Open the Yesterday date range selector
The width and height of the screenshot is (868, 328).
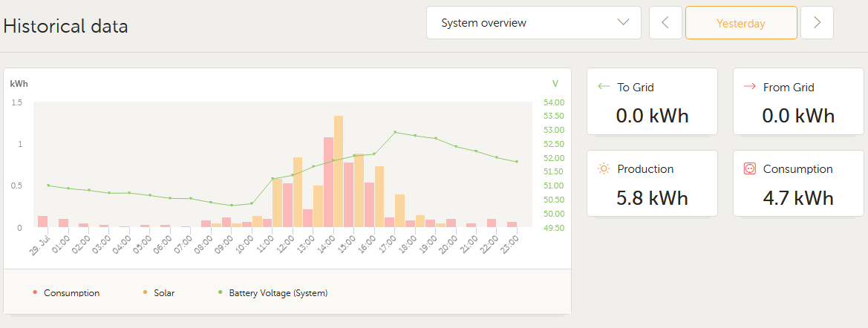coord(741,23)
